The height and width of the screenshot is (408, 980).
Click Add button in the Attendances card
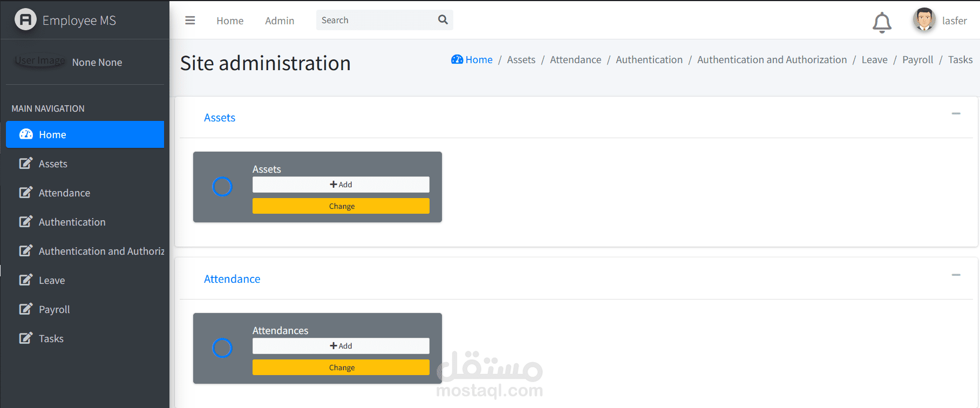341,346
